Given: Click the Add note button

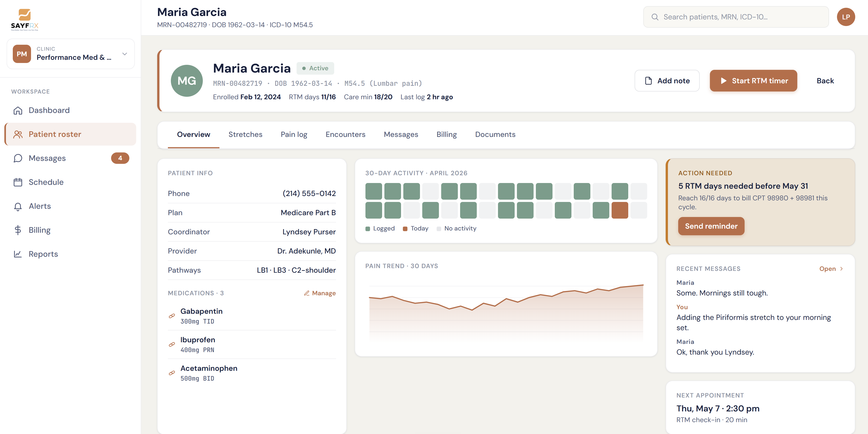Looking at the screenshot, I should pos(667,81).
